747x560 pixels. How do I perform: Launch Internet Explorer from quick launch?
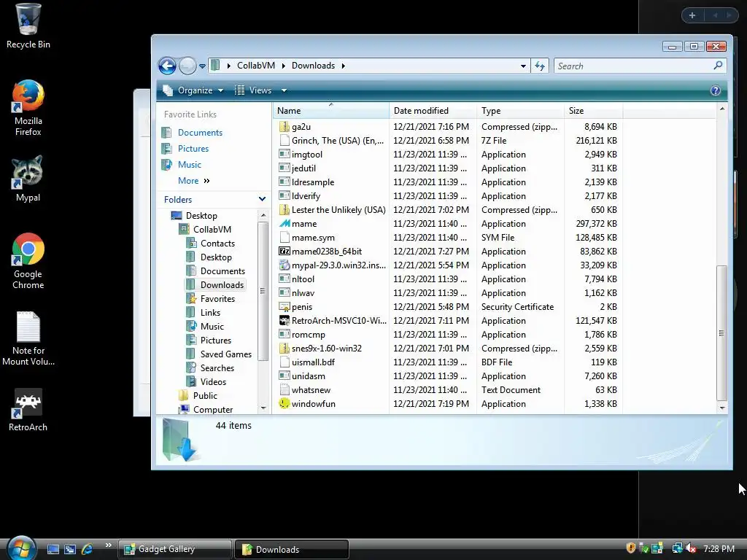pyautogui.click(x=87, y=549)
